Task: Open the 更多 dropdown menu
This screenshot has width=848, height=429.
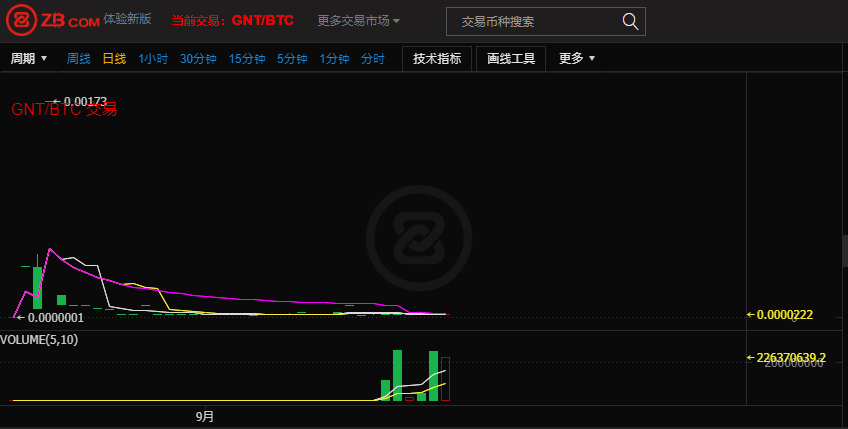Action: click(x=577, y=58)
